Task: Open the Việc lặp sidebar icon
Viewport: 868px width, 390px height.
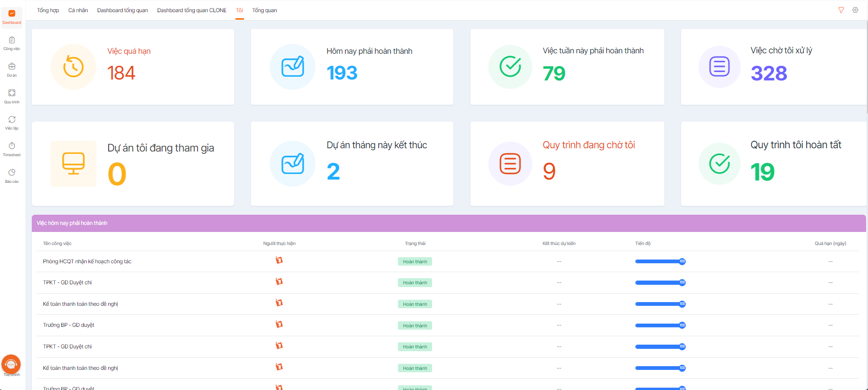Action: [12, 123]
